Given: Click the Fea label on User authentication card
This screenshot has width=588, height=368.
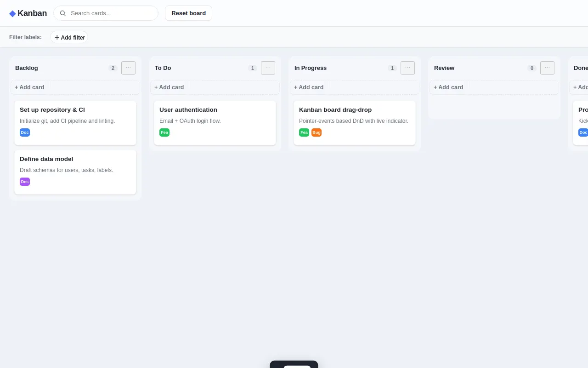Looking at the screenshot, I should pos(164,132).
